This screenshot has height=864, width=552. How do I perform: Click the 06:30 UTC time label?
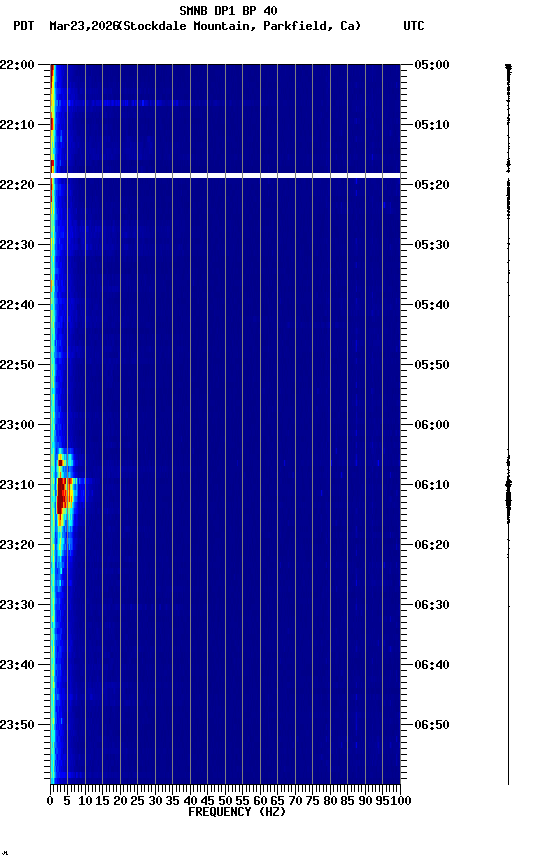[432, 606]
